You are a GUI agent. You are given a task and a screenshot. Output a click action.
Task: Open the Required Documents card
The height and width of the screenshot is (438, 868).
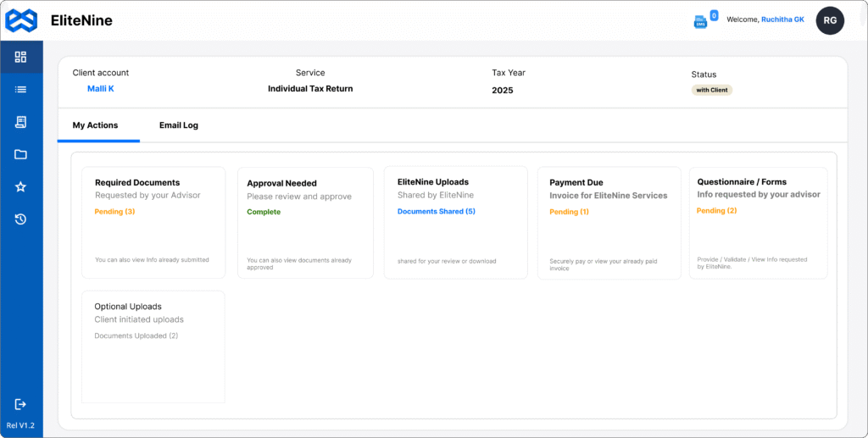point(153,222)
